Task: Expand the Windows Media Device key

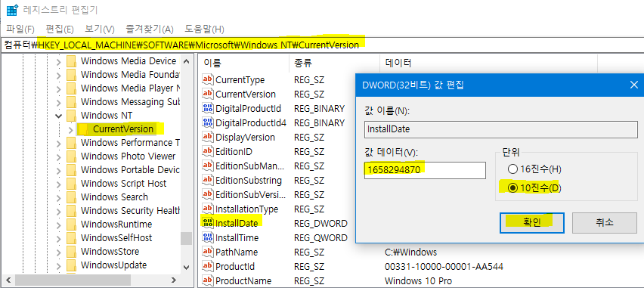Action: (59, 62)
